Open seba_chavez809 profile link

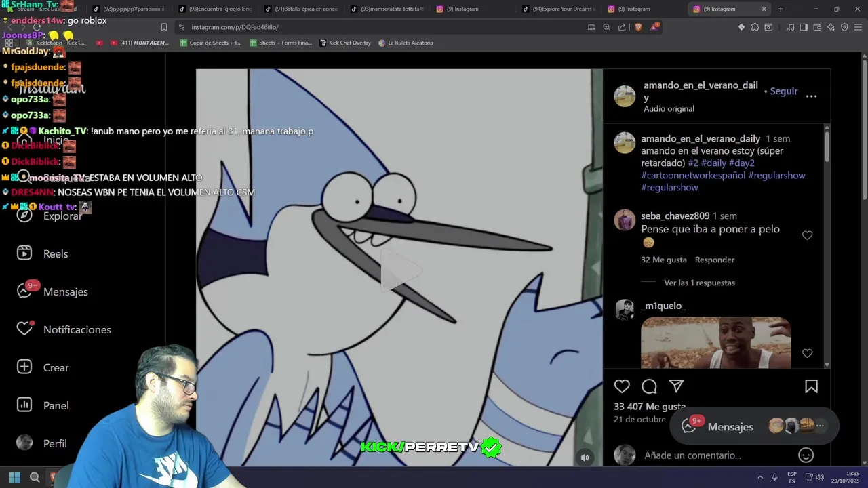(x=675, y=216)
